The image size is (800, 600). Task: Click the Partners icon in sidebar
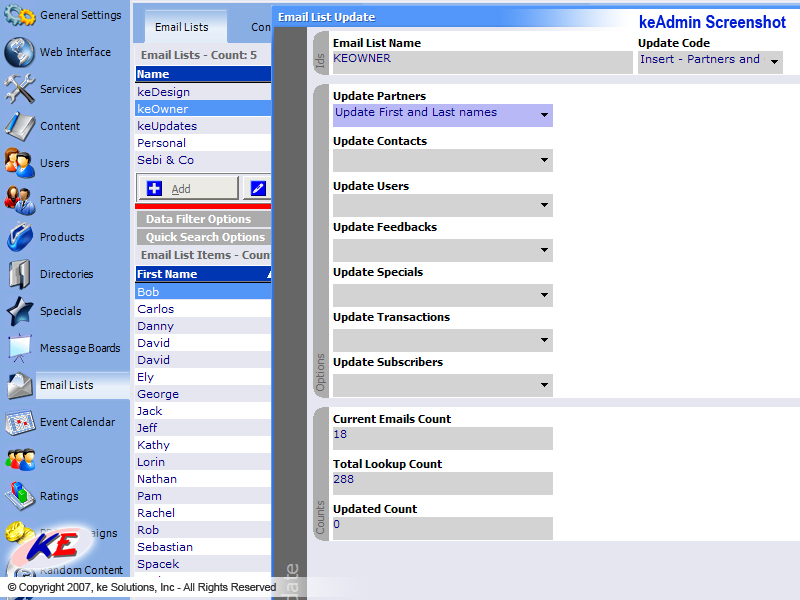[x=19, y=200]
